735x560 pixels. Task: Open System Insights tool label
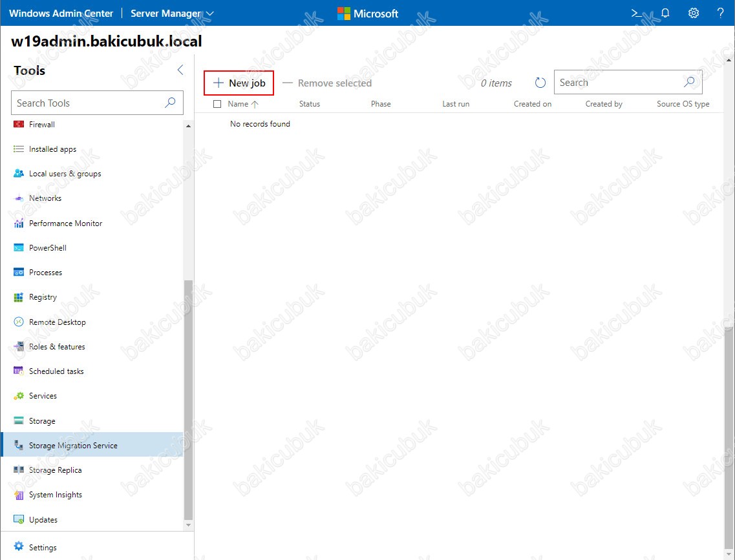point(56,495)
